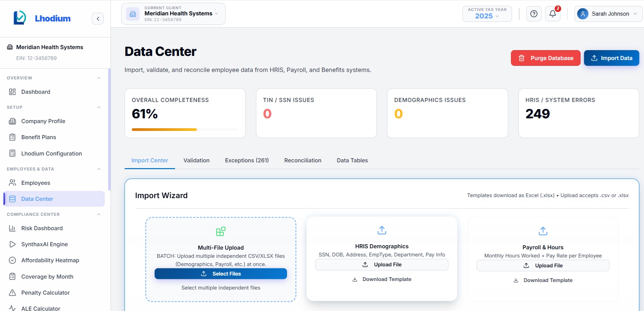Open the Current Client Meridian Health Systems dropdown

173,14
